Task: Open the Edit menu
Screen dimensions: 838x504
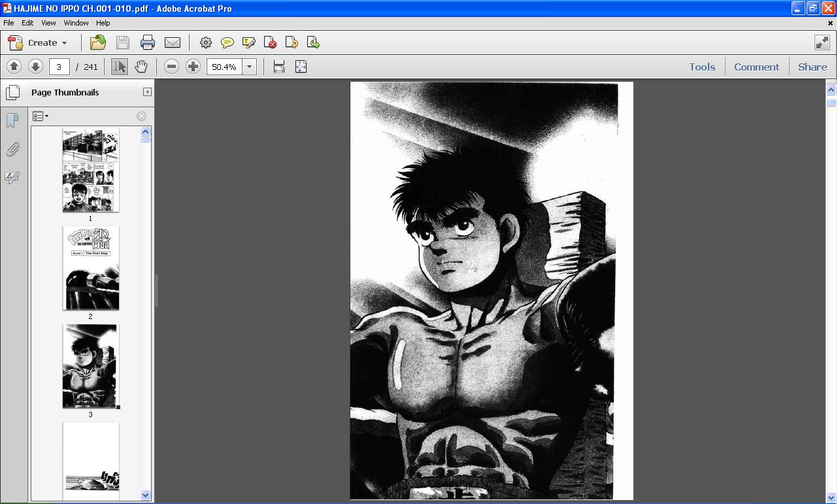Action: pos(27,23)
